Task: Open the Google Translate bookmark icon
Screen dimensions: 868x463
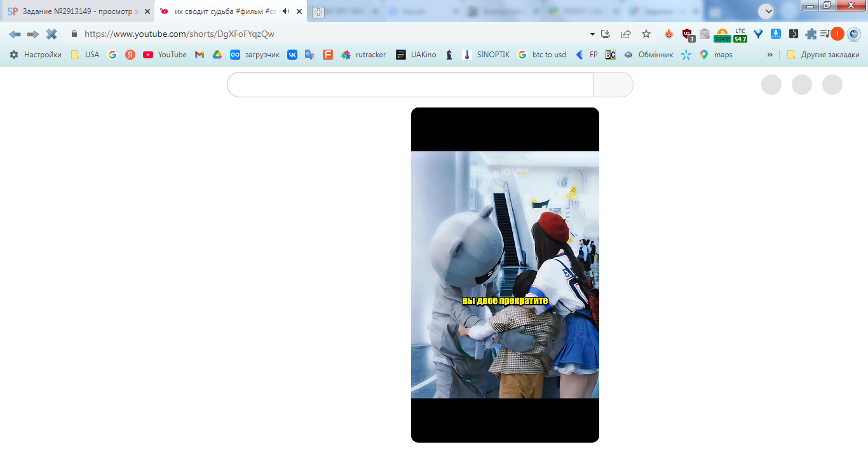Action: click(x=310, y=55)
